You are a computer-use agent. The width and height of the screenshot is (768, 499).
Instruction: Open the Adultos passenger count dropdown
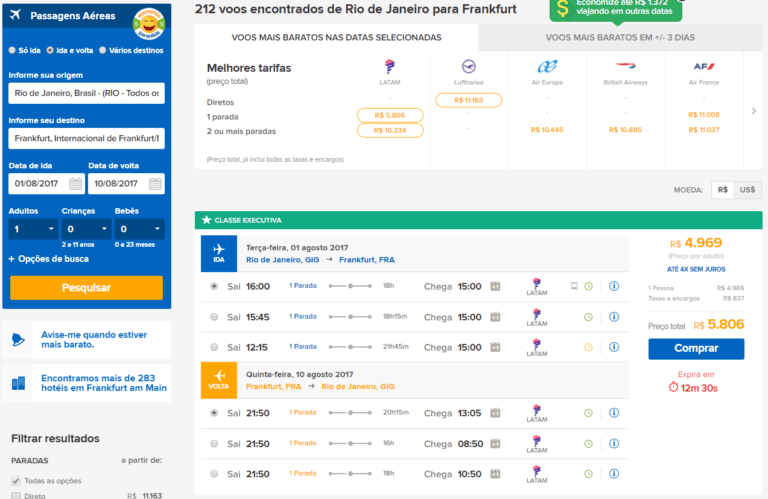[33, 229]
